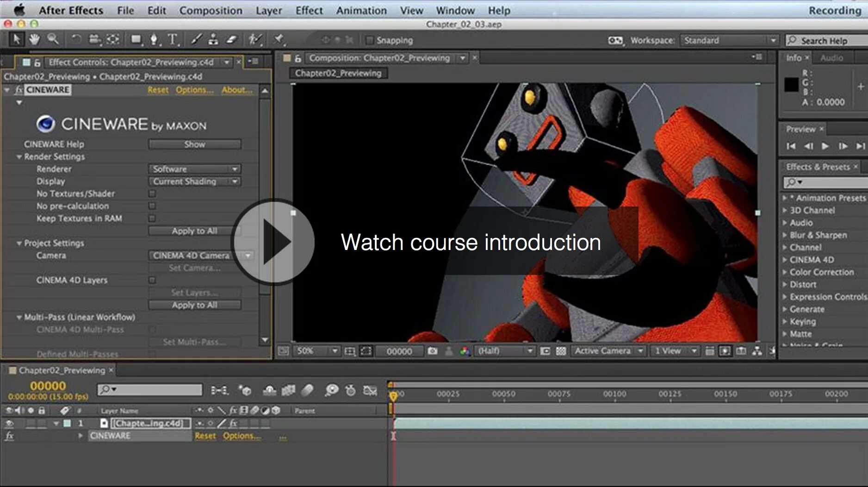The width and height of the screenshot is (868, 487).
Task: Select the Hand tool
Action: point(34,39)
